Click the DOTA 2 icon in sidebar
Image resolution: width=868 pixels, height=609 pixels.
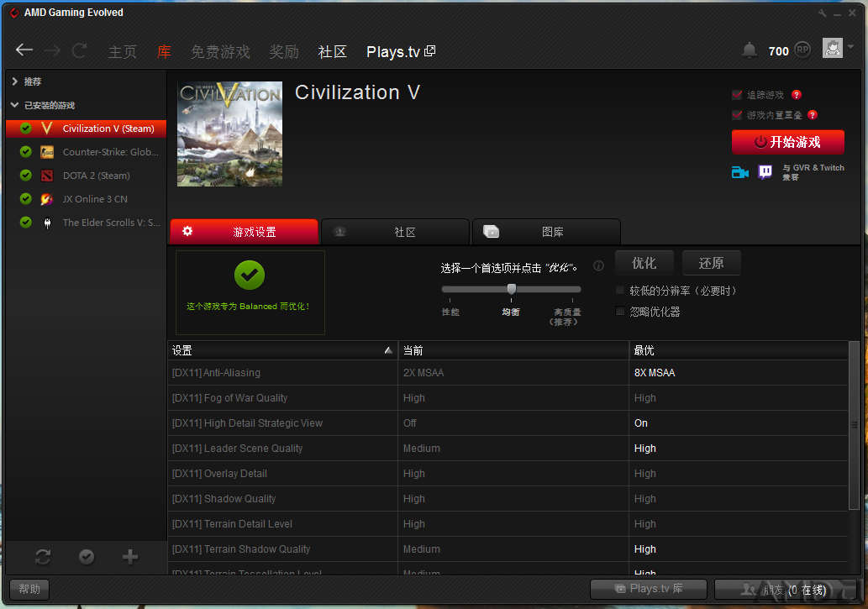point(47,176)
